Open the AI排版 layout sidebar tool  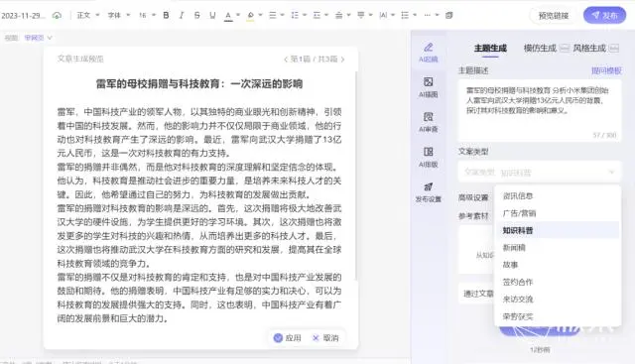point(428,157)
